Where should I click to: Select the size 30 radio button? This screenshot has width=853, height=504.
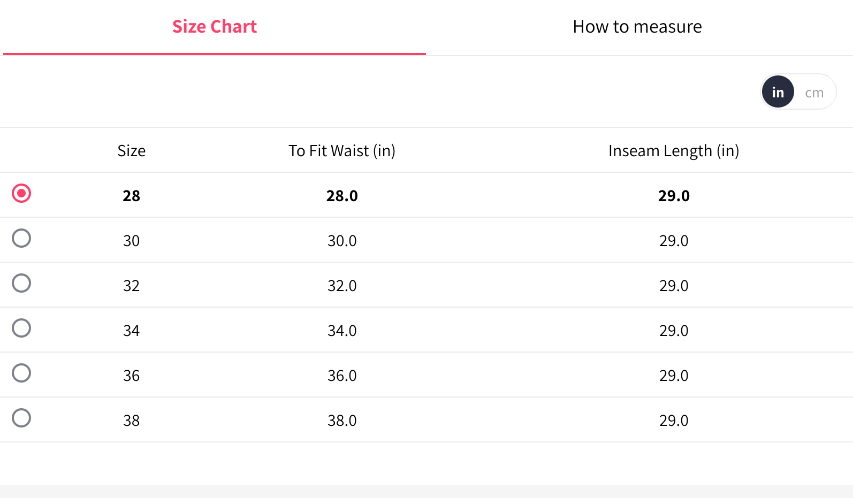21,238
